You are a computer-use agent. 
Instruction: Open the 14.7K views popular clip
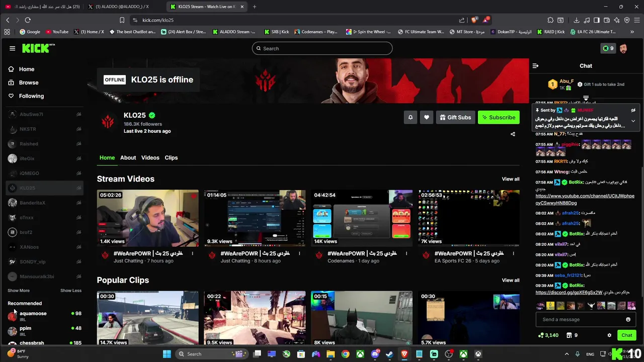click(x=147, y=318)
